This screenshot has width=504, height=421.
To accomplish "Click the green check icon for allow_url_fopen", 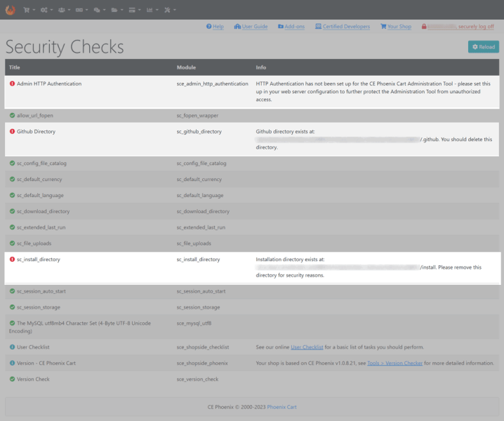I will tap(12, 115).
